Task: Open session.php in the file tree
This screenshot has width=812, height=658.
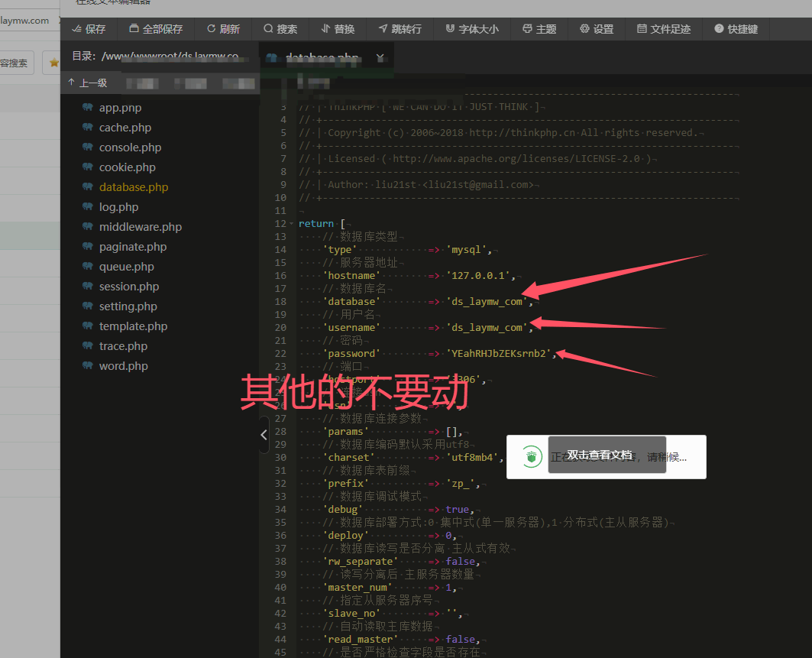Action: click(129, 287)
